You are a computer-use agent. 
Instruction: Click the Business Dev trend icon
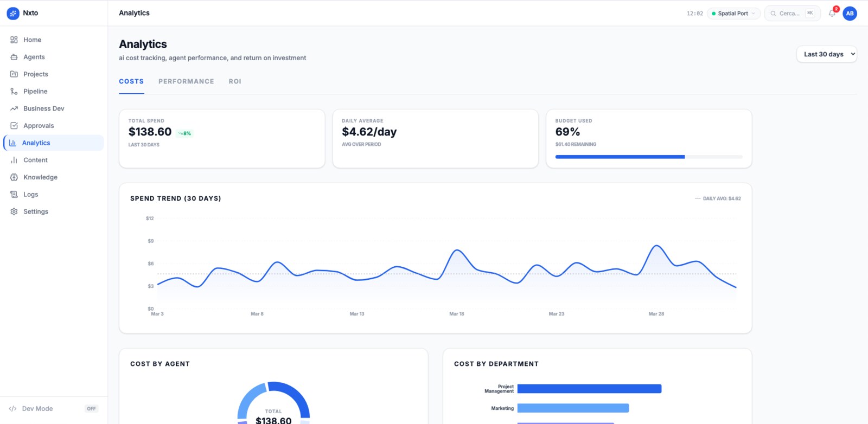[x=14, y=108]
